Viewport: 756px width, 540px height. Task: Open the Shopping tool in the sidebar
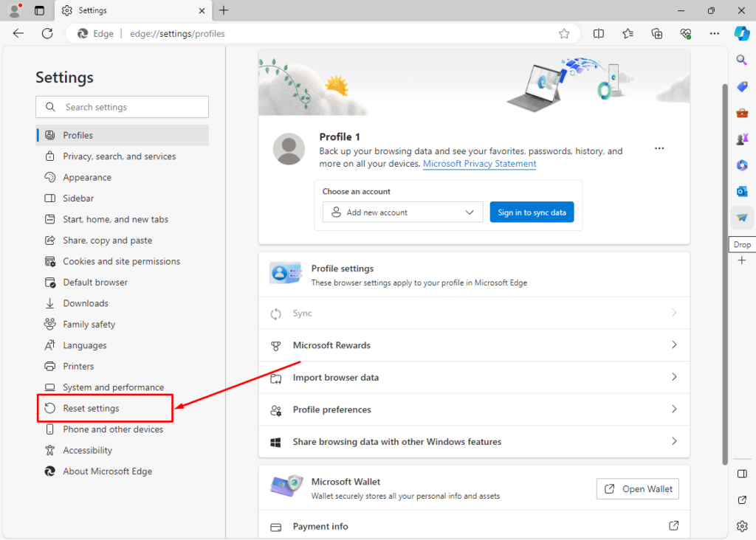click(741, 86)
